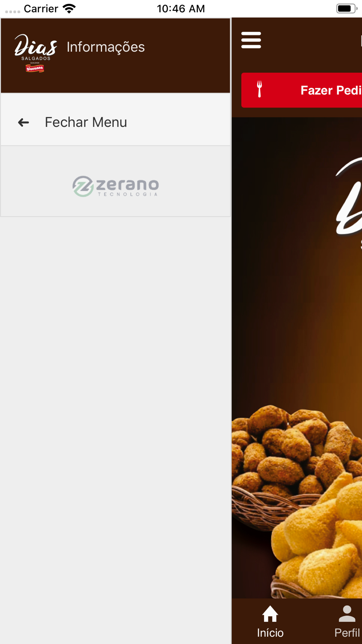This screenshot has height=644, width=362.
Task: Tap the Carrier label in status bar
Action: coord(41,9)
